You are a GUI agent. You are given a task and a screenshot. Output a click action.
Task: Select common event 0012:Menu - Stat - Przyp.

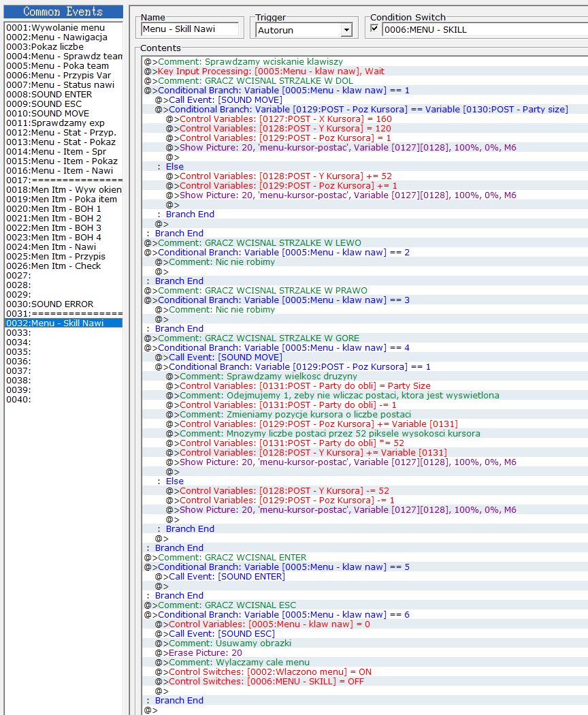tap(63, 133)
